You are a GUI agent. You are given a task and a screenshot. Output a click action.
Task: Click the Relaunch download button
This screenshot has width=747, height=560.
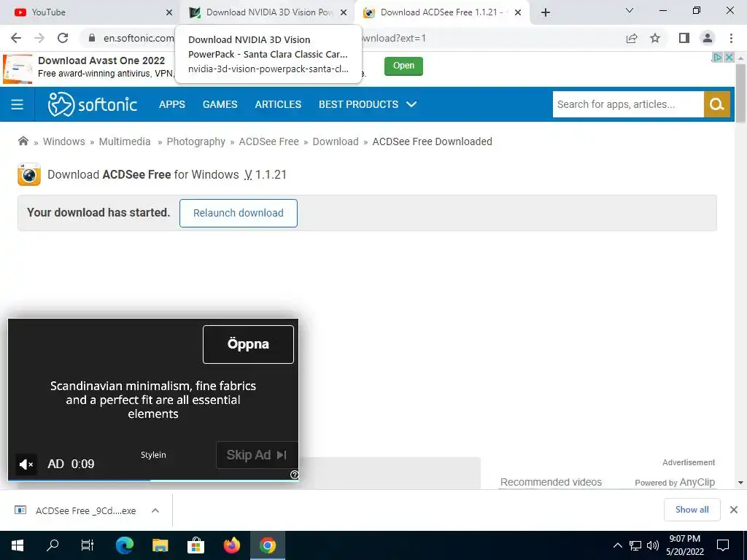239,213
